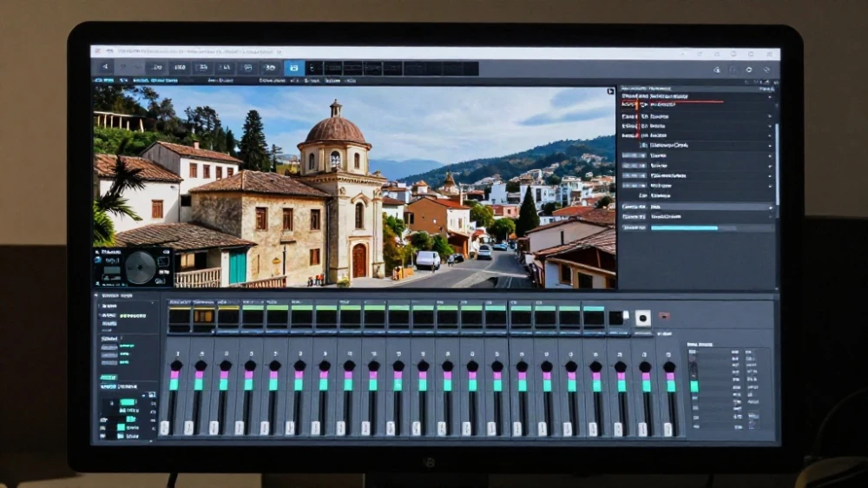Select the highlighted row in the properties panel
Image resolution: width=868 pixels, height=488 pixels.
click(x=698, y=207)
